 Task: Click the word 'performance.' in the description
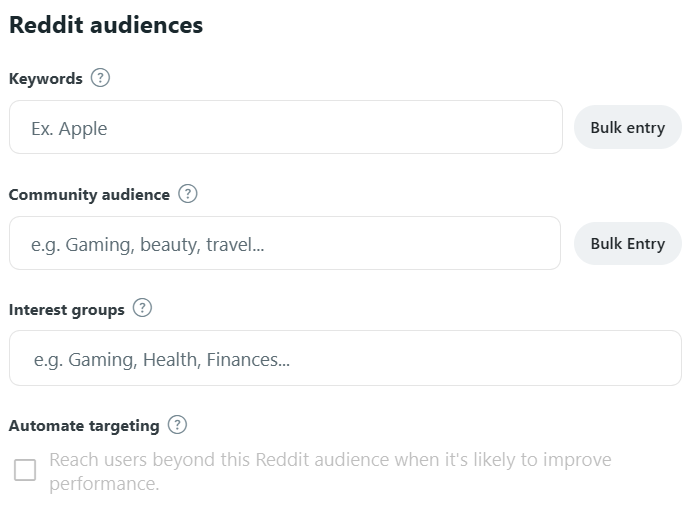(104, 484)
